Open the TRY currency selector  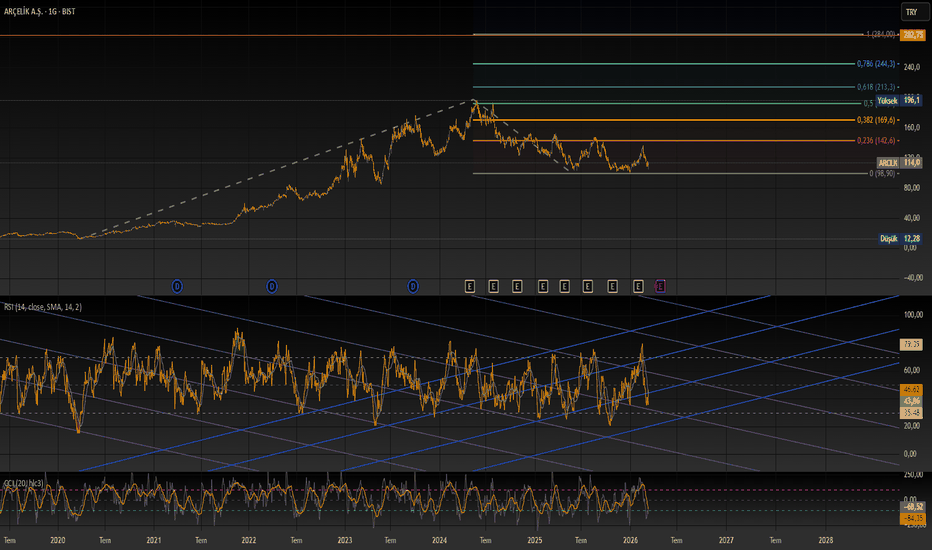tap(911, 12)
